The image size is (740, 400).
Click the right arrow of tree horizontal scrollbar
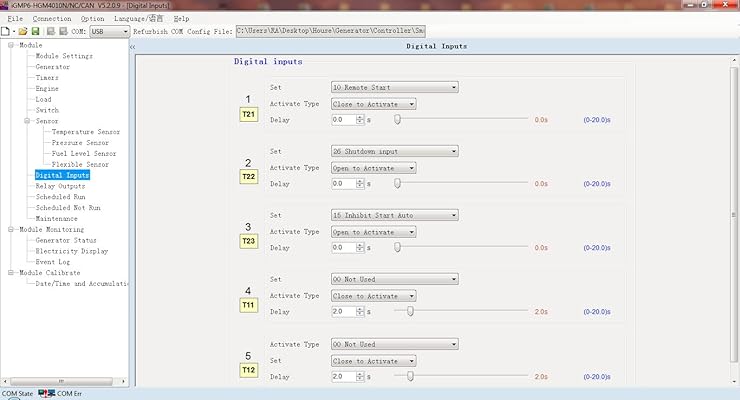[124, 381]
